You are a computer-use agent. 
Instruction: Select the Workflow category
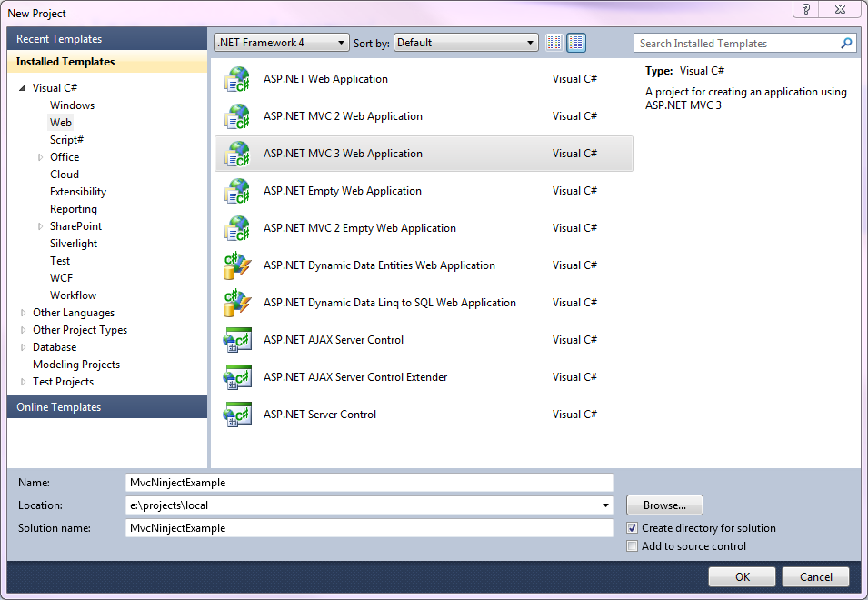73,295
